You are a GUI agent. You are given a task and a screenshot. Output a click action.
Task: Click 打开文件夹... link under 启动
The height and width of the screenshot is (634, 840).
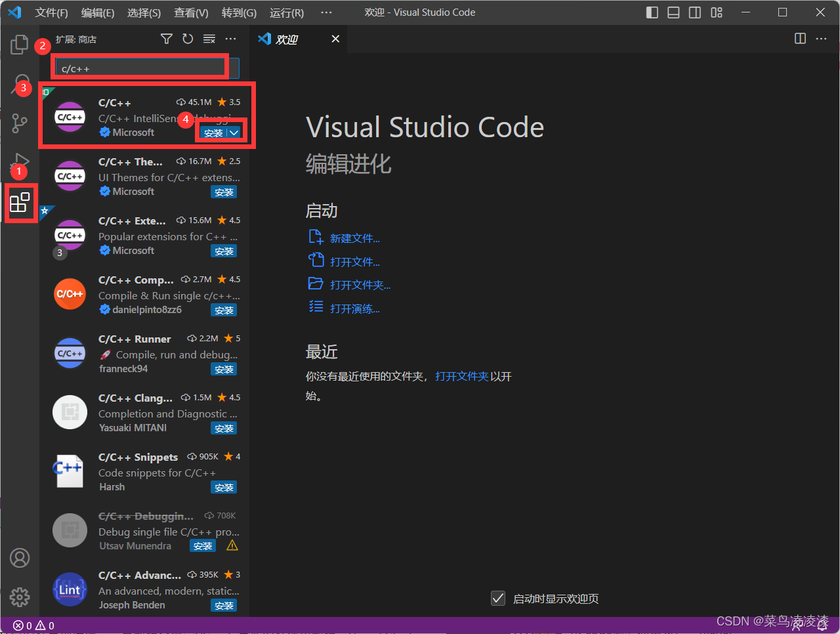pos(360,285)
